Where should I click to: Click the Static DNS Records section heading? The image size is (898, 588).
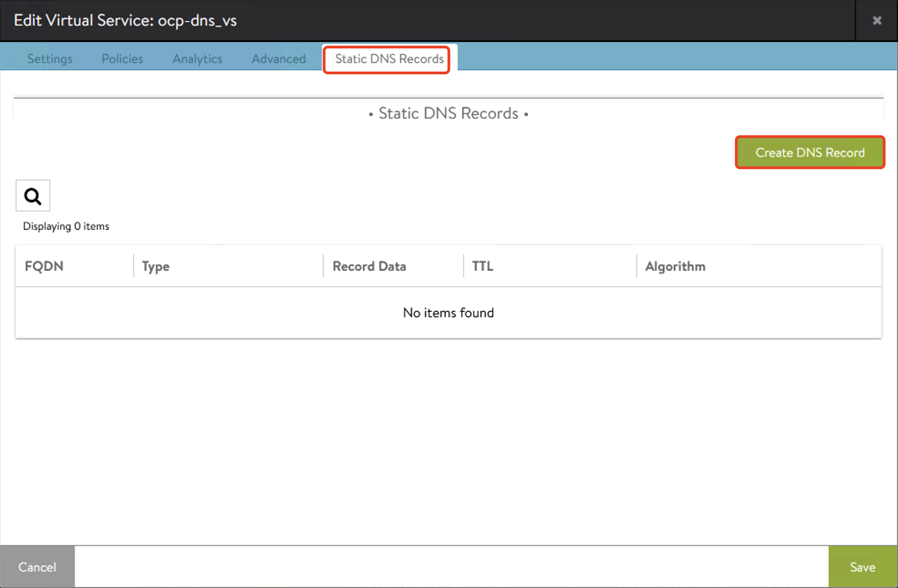click(x=448, y=113)
